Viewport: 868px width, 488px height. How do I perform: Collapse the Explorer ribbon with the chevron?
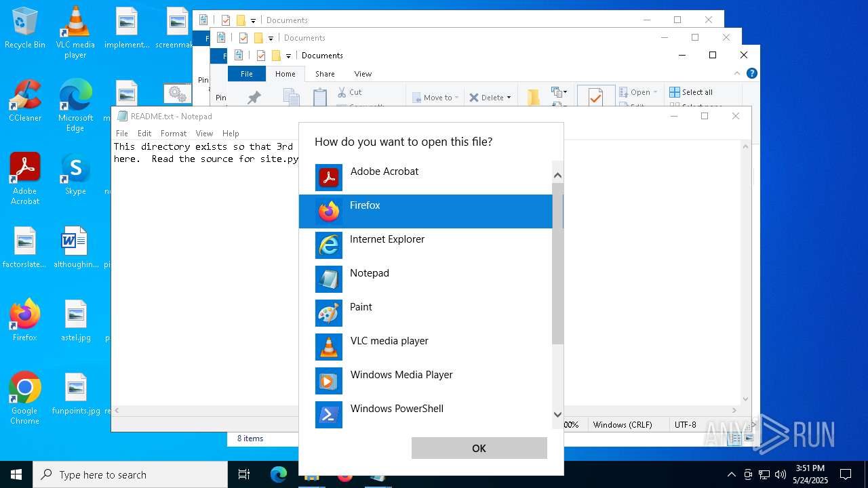tap(737, 73)
